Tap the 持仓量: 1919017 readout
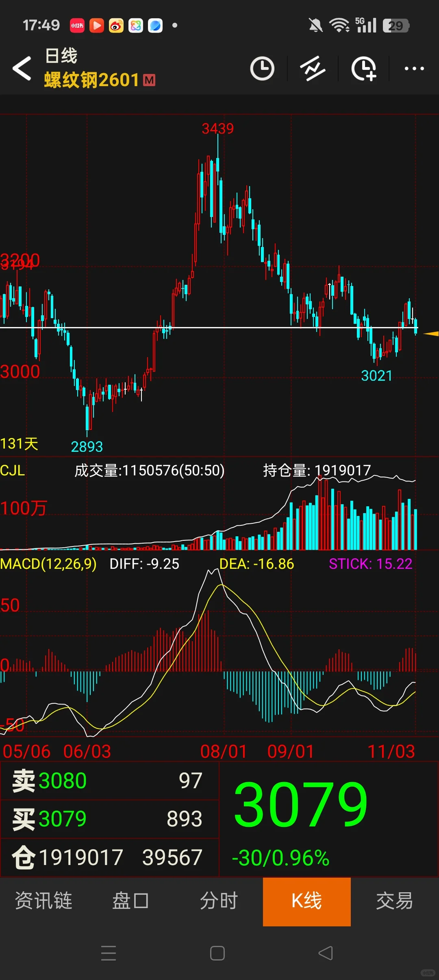 [x=317, y=470]
